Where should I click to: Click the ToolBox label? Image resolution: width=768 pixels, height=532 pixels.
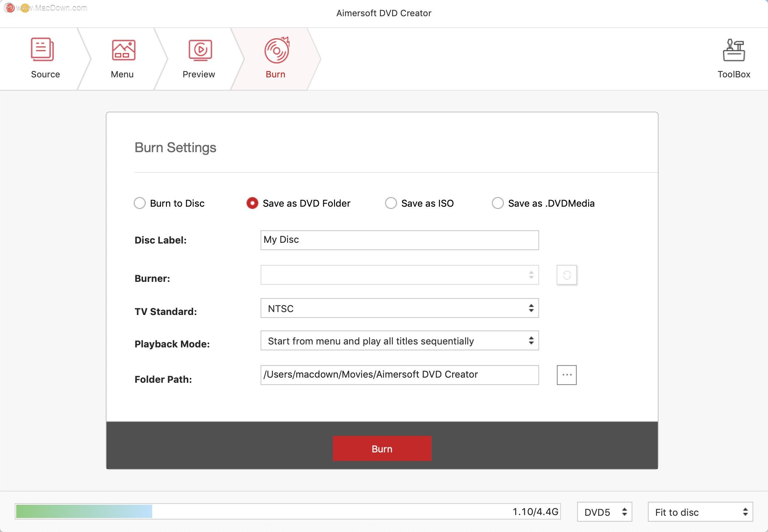pyautogui.click(x=734, y=74)
